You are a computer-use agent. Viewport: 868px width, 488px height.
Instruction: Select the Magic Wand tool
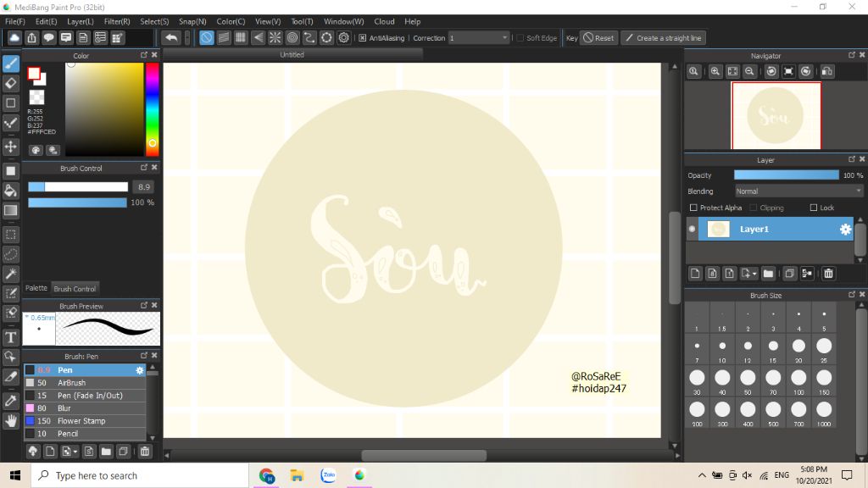coord(10,274)
